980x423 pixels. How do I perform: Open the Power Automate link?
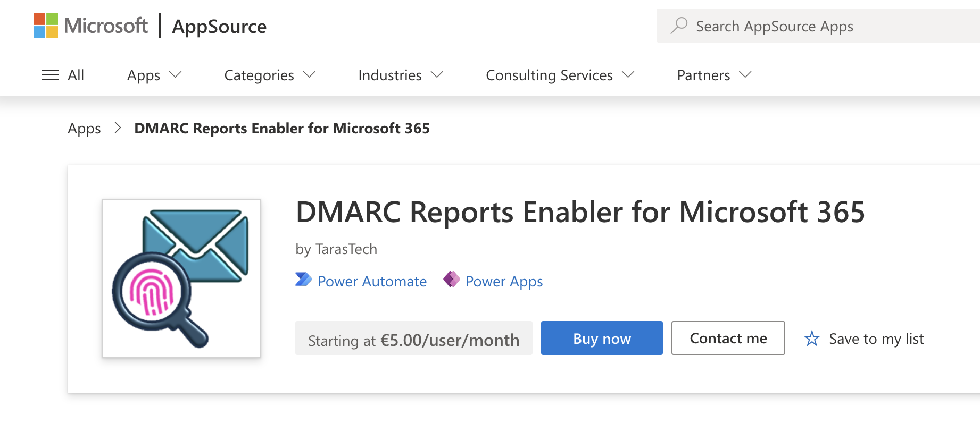tap(372, 281)
